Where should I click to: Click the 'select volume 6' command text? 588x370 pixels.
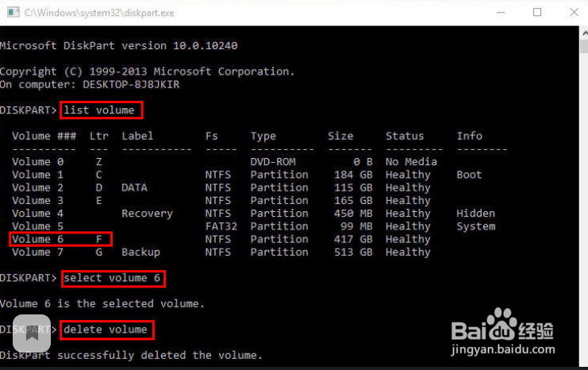pyautogui.click(x=112, y=278)
